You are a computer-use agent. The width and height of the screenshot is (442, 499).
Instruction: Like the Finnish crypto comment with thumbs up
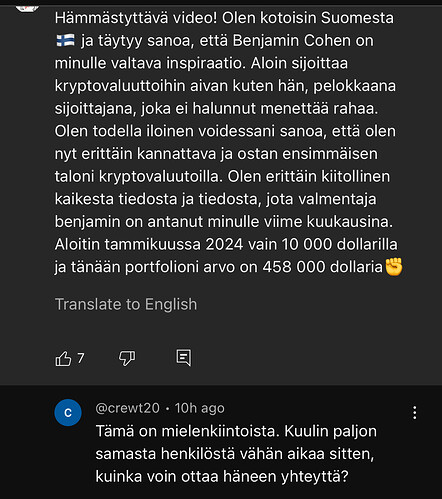click(63, 359)
